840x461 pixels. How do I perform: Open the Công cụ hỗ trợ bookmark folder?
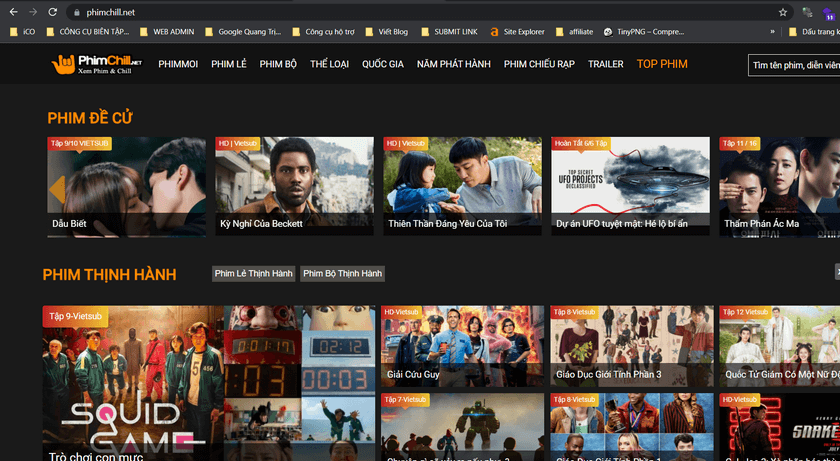pos(323,32)
